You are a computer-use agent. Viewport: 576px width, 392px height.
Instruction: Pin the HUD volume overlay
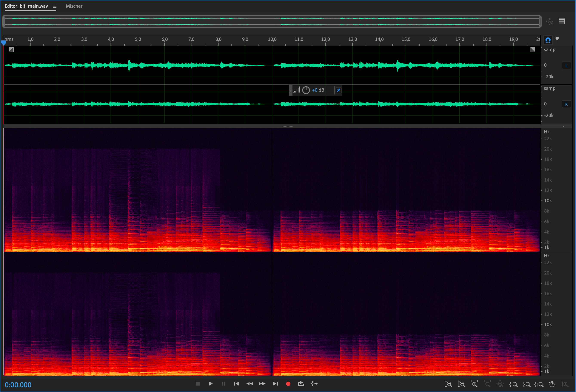[338, 90]
